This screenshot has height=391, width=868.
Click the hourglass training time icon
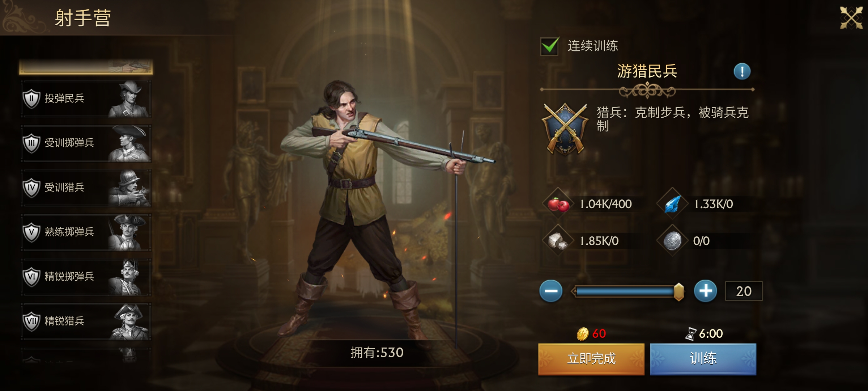[691, 334]
